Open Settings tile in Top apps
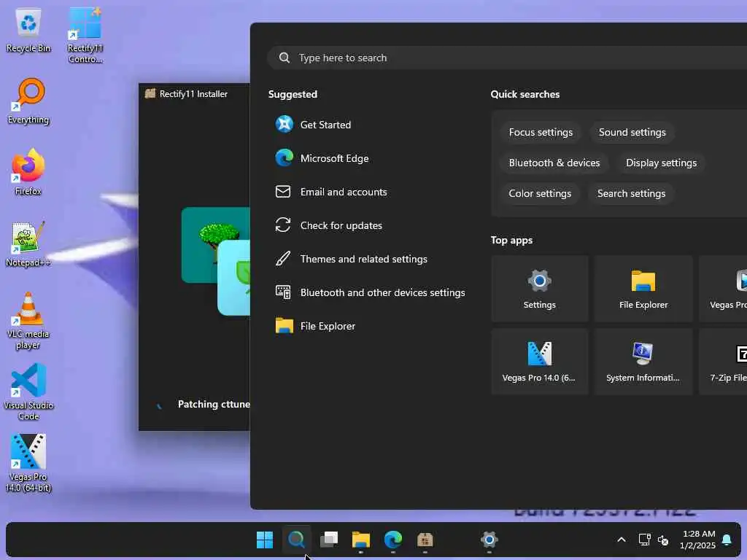 [x=539, y=289]
